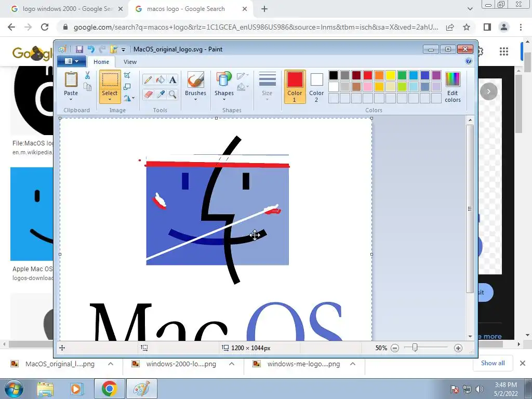This screenshot has height=399, width=532.
Task: Choose the Fill with color bucket tool
Action: (160, 79)
